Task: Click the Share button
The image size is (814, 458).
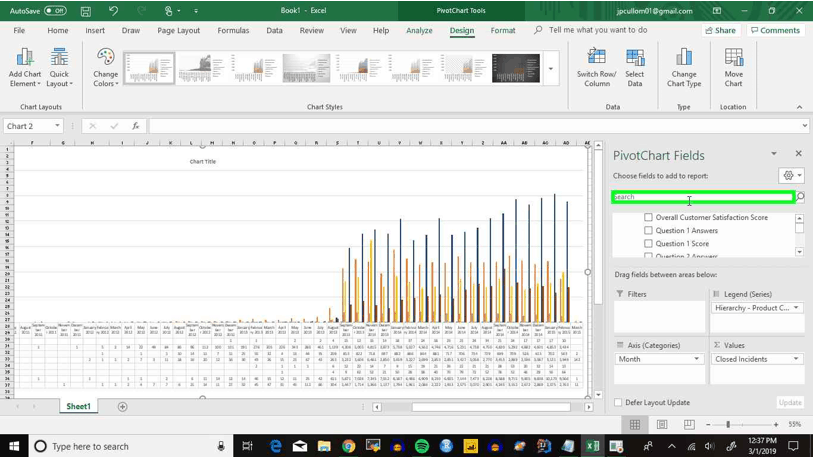Action: pyautogui.click(x=721, y=31)
